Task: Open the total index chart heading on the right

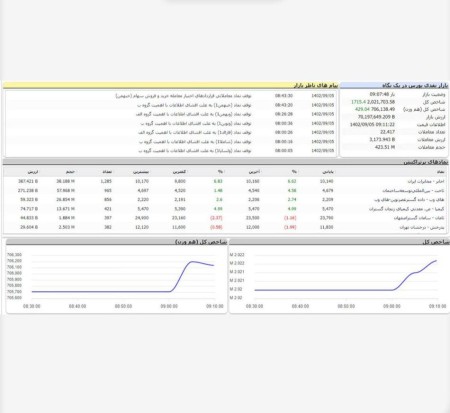Action: tap(436, 242)
